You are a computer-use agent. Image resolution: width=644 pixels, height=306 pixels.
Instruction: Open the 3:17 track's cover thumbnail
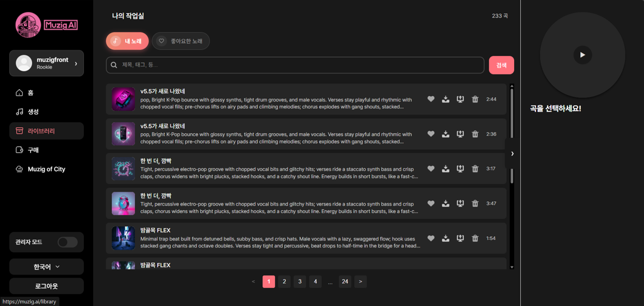(123, 168)
